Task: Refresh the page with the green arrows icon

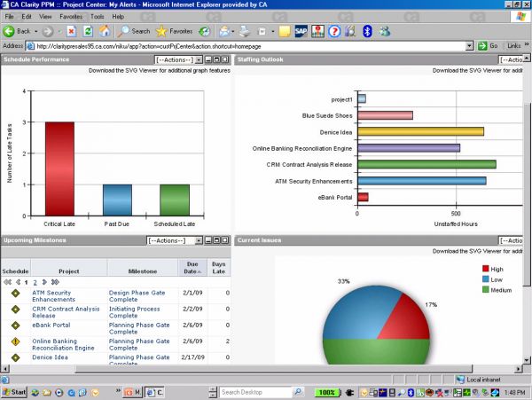Action: [88, 32]
